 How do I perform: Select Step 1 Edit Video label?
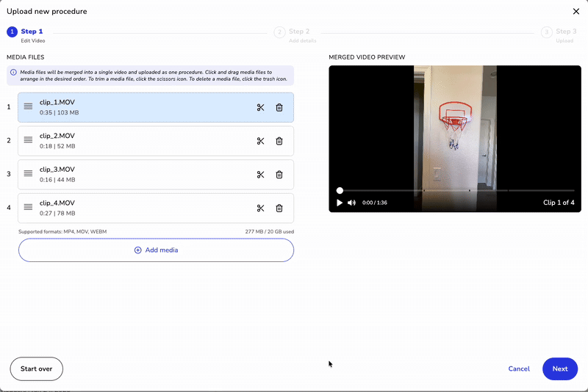coord(32,35)
